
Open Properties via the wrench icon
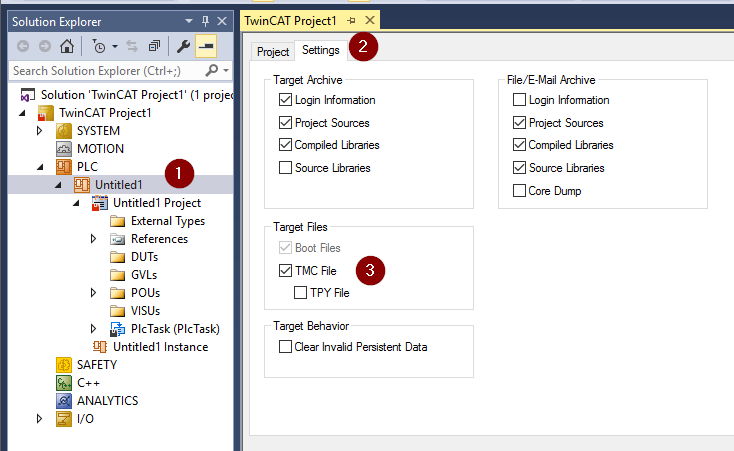[x=183, y=46]
